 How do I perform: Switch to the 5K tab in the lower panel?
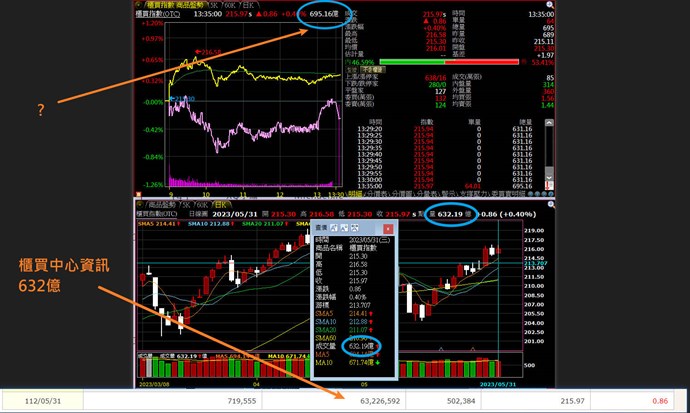[186, 205]
